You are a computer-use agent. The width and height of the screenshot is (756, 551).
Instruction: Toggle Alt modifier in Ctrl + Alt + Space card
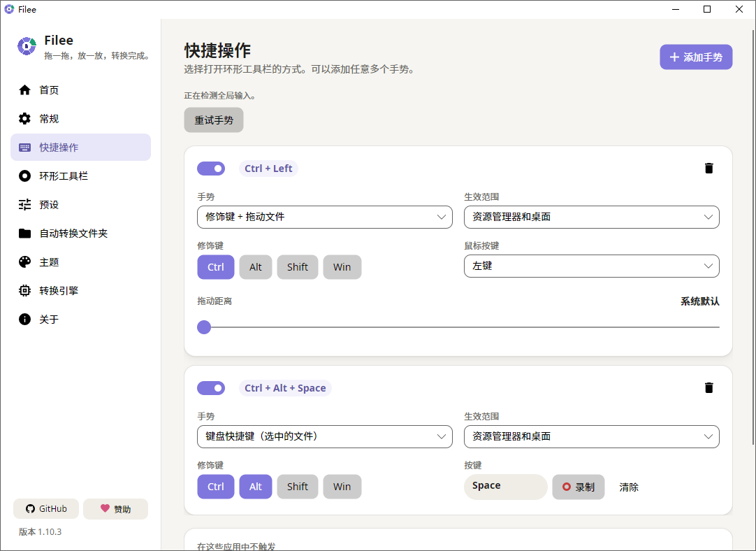click(x=256, y=487)
